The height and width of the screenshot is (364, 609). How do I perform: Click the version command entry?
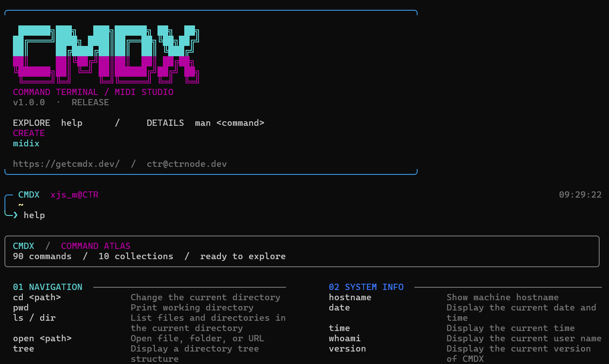[x=348, y=348]
